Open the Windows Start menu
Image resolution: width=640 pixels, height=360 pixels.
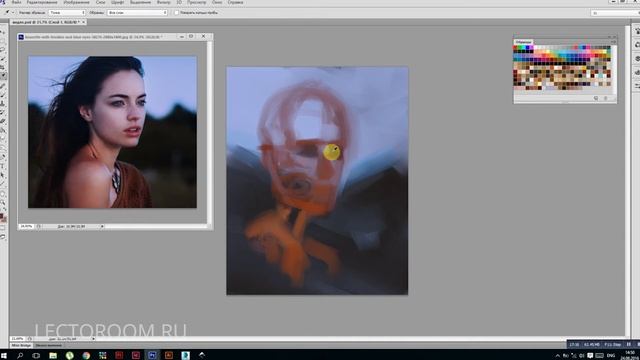4,356
